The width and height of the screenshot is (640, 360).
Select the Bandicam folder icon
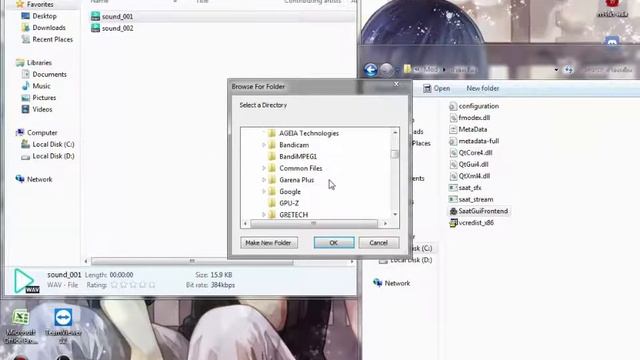coord(272,145)
